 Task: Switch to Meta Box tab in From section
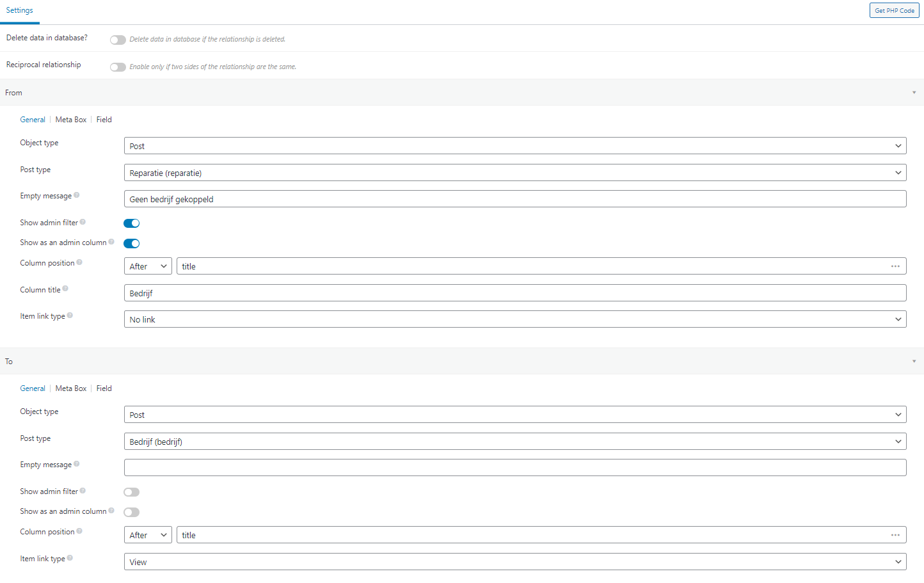[x=71, y=120]
